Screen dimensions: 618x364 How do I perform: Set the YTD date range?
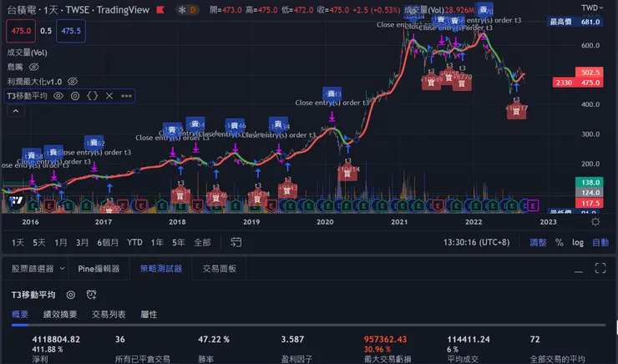coord(134,242)
